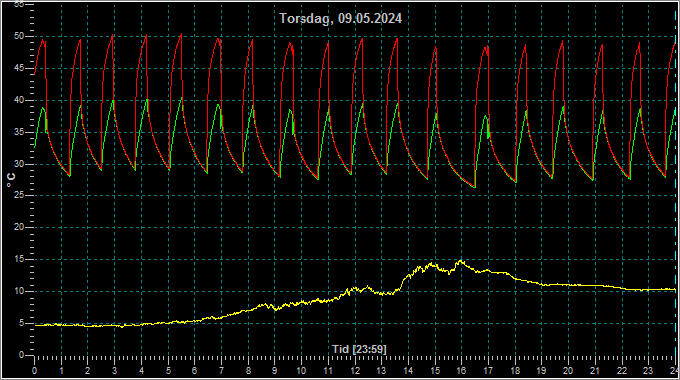Click the 10 value on temperature axis

19,292
